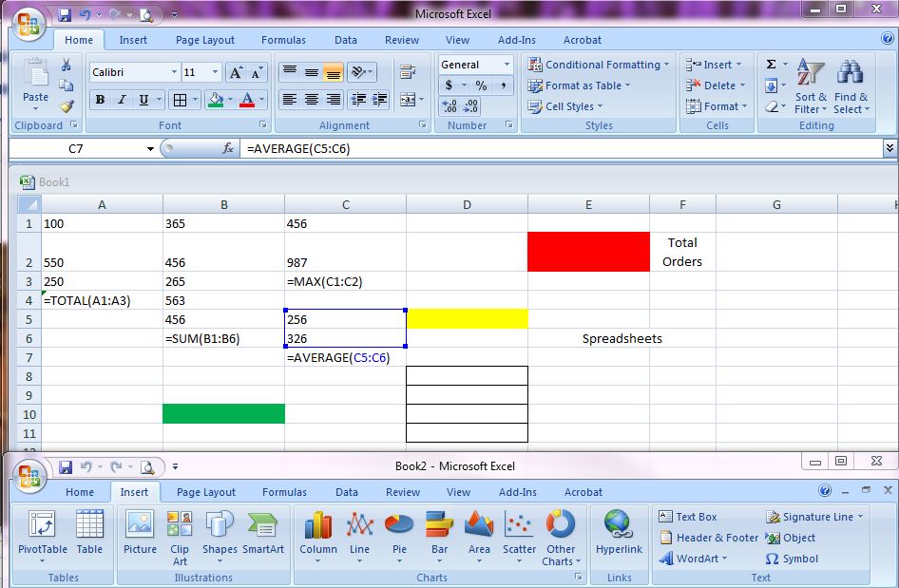Click the Insert Function fx icon
The width and height of the screenshot is (899, 588).
pyautogui.click(x=228, y=148)
